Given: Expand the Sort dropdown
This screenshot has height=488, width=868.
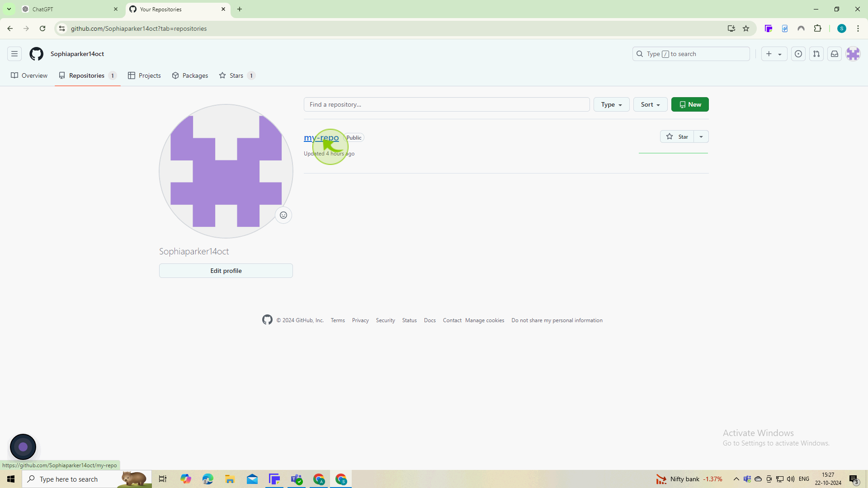Looking at the screenshot, I should tap(650, 104).
